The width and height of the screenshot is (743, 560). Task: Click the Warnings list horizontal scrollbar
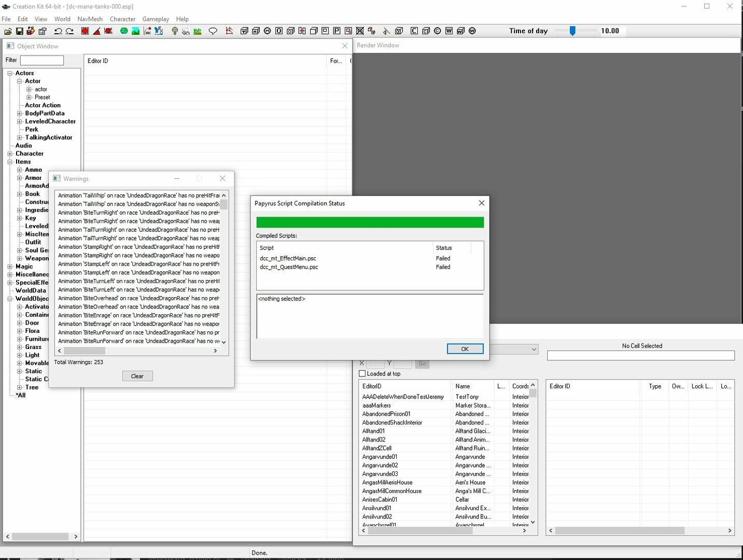(137, 351)
